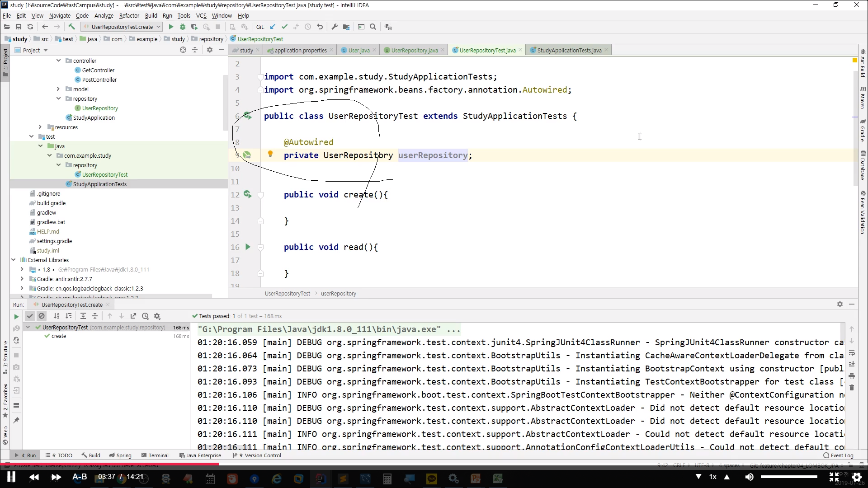The height and width of the screenshot is (488, 868).
Task: Click the Git commit checkmark icon
Action: [x=284, y=27]
